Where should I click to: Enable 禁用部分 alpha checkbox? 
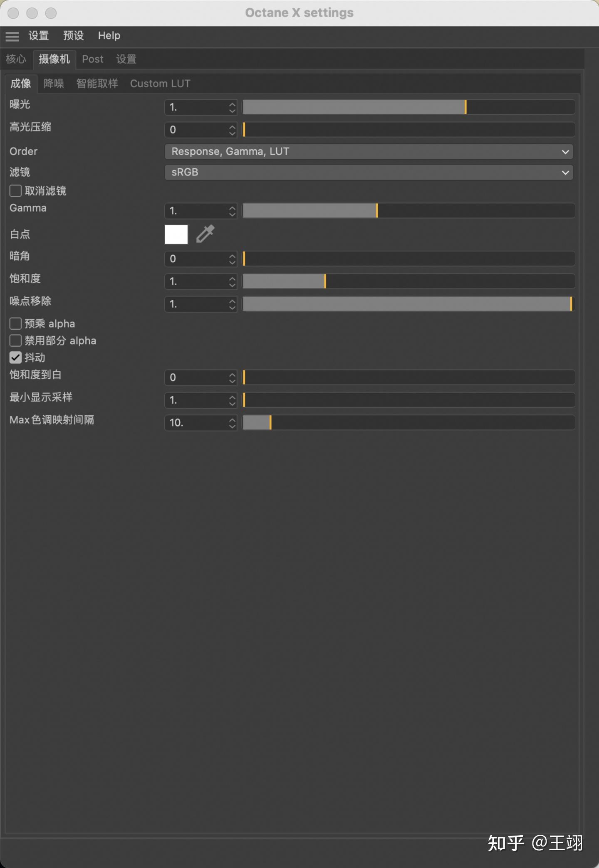click(15, 340)
